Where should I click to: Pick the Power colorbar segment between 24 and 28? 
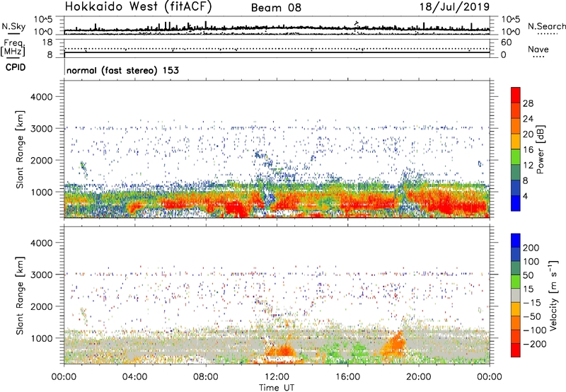point(516,110)
